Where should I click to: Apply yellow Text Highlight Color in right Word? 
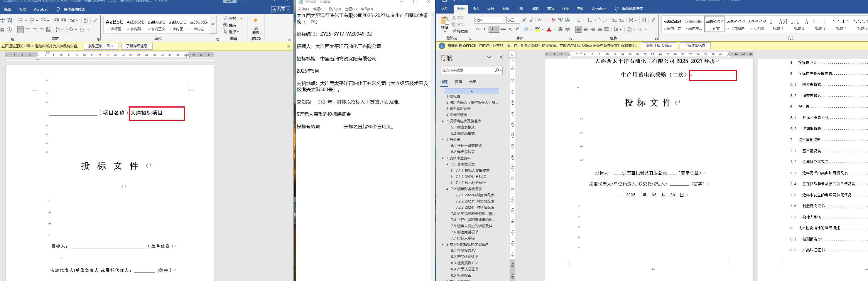point(538,29)
